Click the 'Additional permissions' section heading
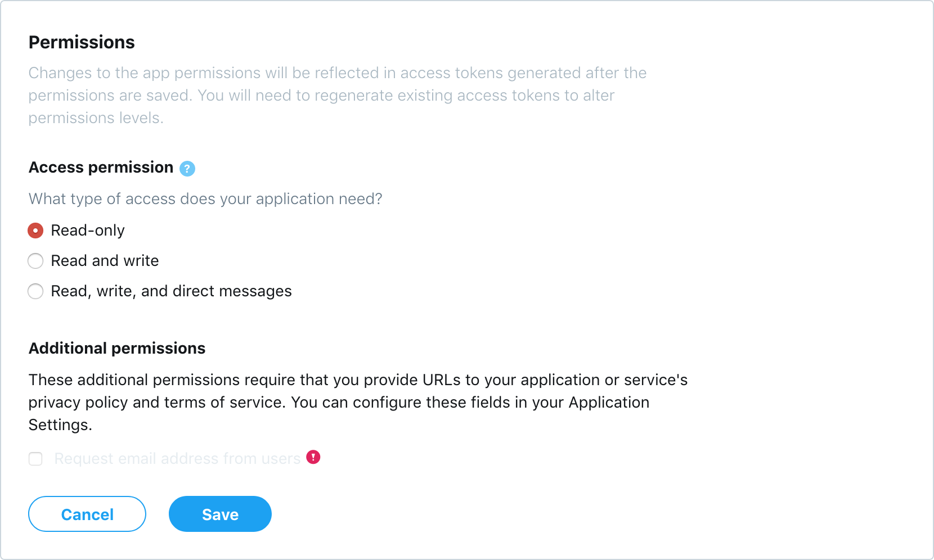934x560 pixels. pos(117,349)
